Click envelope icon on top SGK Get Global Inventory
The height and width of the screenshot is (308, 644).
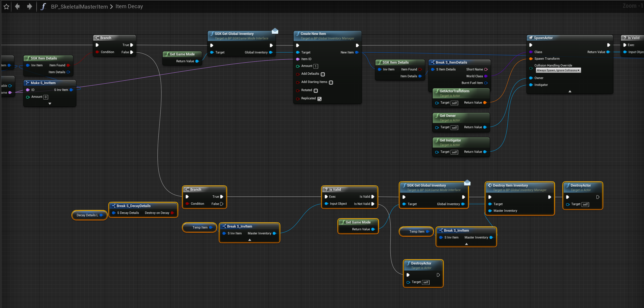point(275,31)
